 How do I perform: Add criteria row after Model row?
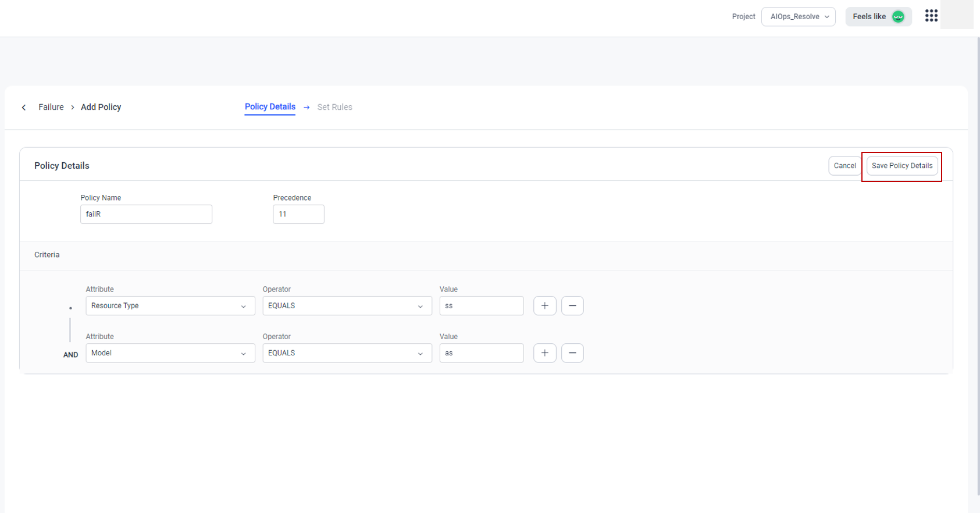pyautogui.click(x=544, y=353)
